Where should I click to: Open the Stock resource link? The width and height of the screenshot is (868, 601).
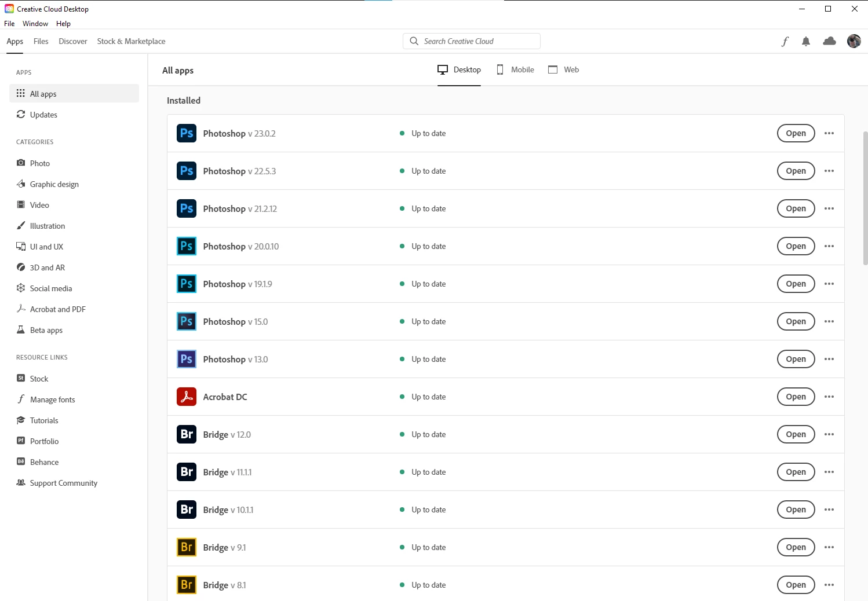[x=74, y=379]
